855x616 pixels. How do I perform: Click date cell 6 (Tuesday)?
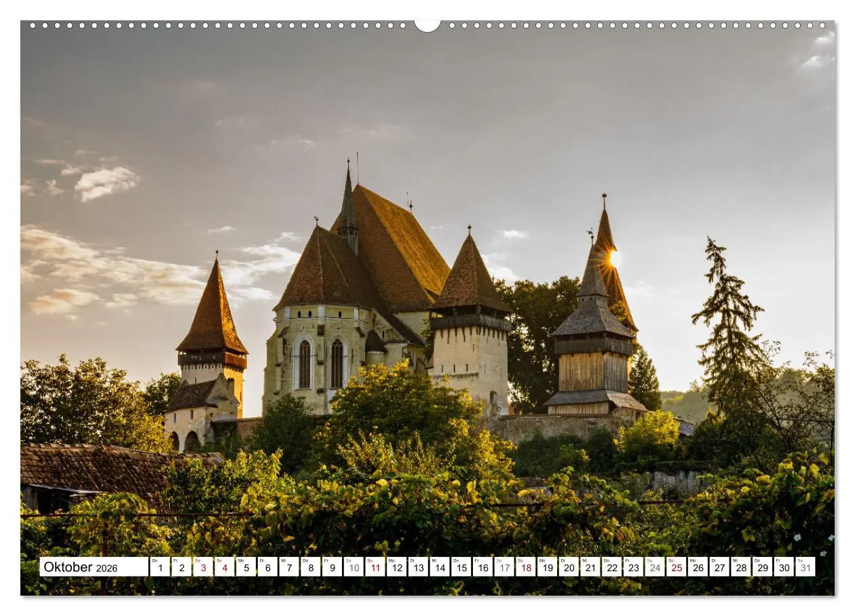click(x=267, y=567)
